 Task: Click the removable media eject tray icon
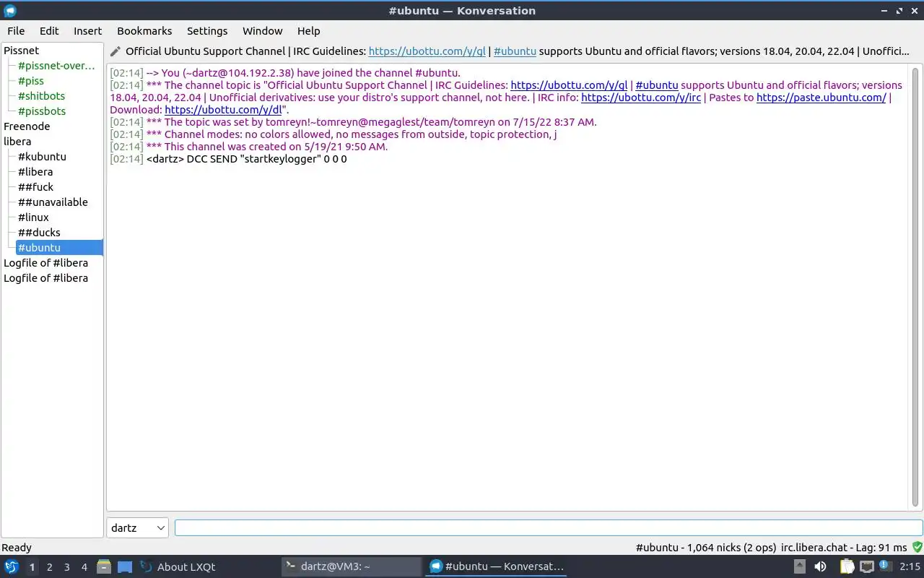click(800, 566)
